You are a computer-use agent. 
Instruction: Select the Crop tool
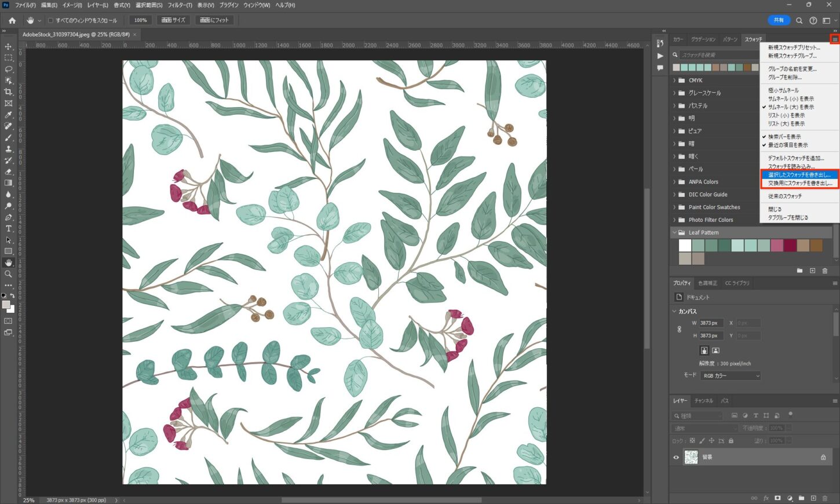(8, 92)
